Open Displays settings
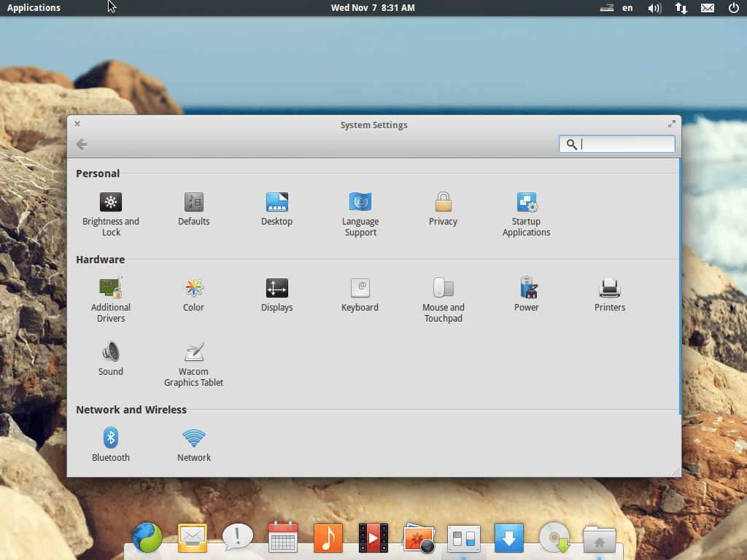Screen dimensions: 747x560 (x=276, y=295)
